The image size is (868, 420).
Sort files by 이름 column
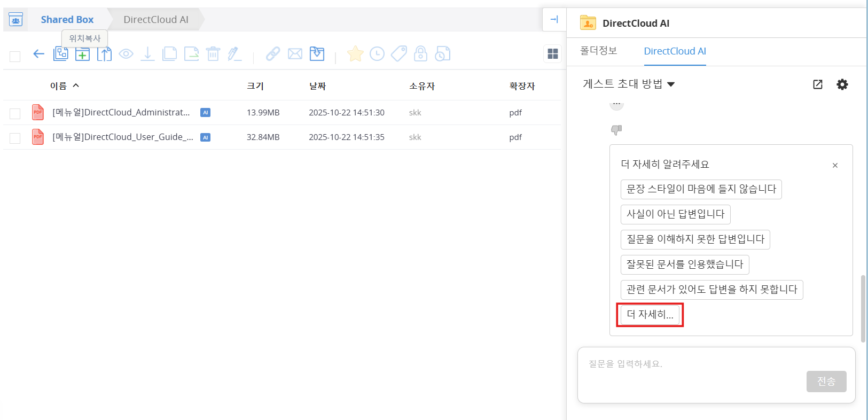pyautogui.click(x=58, y=86)
